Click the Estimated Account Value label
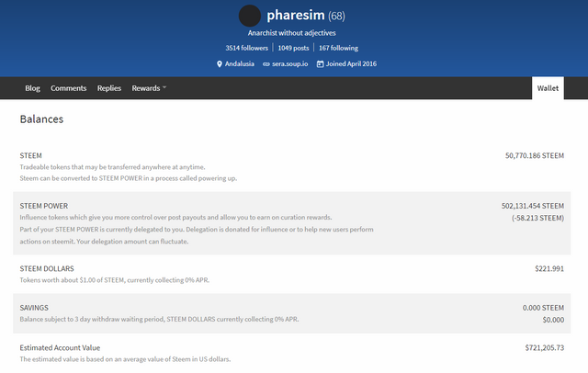The image size is (588, 373). [x=60, y=348]
